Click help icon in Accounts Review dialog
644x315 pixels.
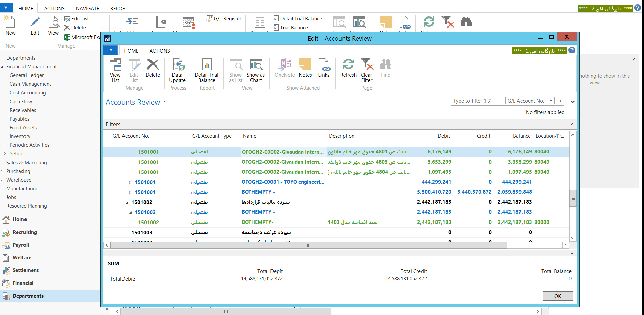(572, 50)
